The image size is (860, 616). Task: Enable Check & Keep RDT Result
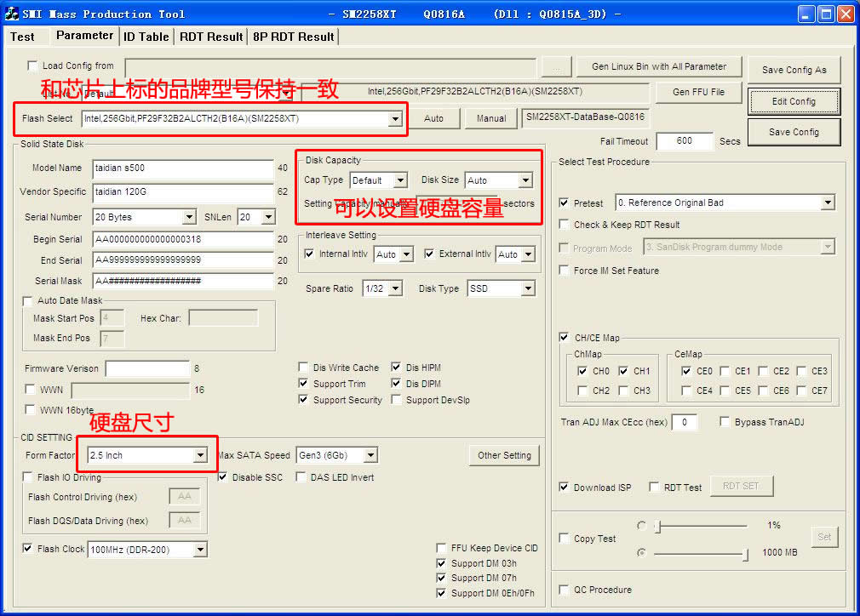[x=564, y=224]
